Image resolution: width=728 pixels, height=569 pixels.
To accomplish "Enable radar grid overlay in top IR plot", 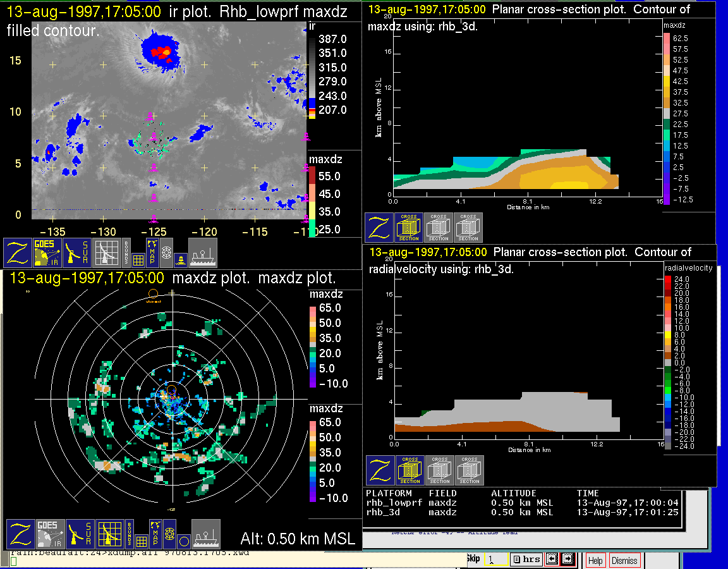I will tap(107, 253).
